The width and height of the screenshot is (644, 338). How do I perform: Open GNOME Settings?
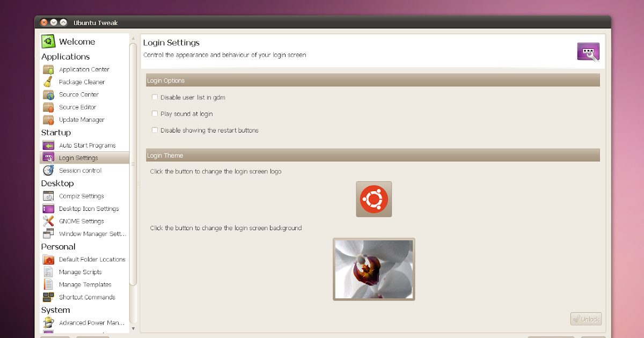click(x=79, y=221)
